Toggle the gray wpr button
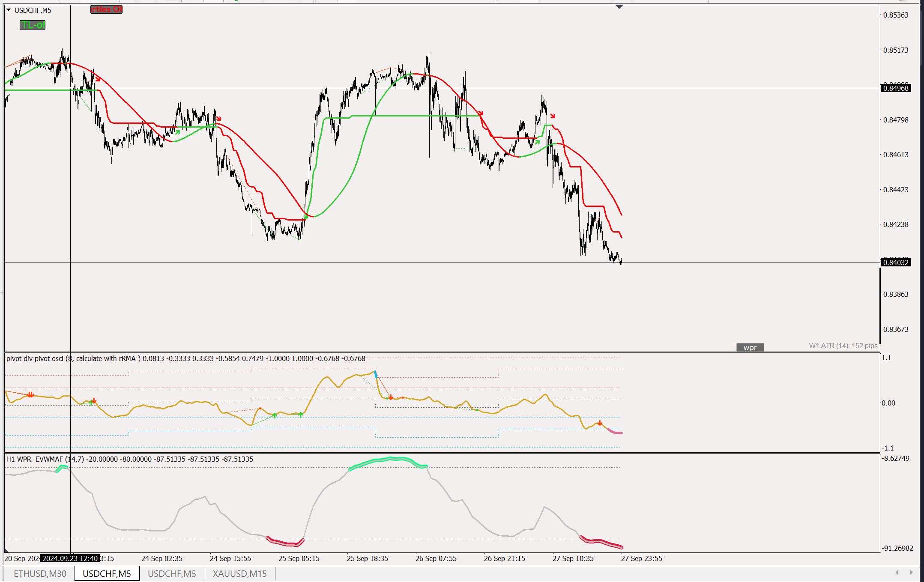The image size is (924, 582). tap(750, 347)
